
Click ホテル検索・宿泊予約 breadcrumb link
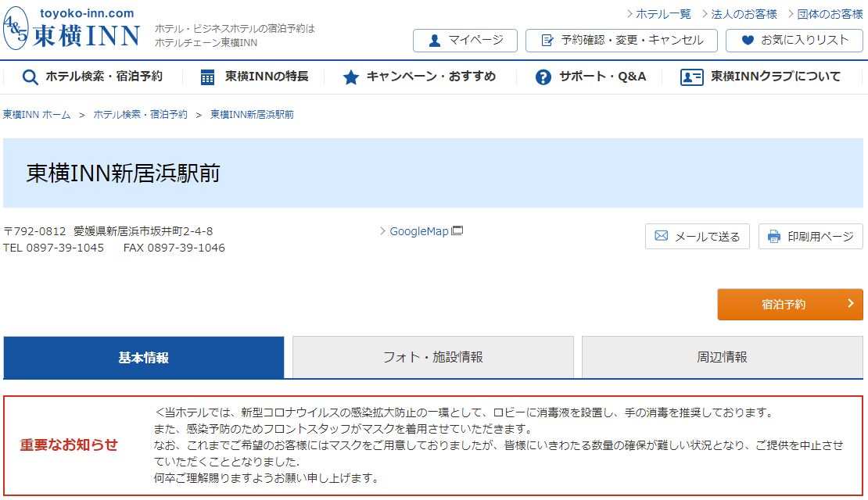click(141, 115)
